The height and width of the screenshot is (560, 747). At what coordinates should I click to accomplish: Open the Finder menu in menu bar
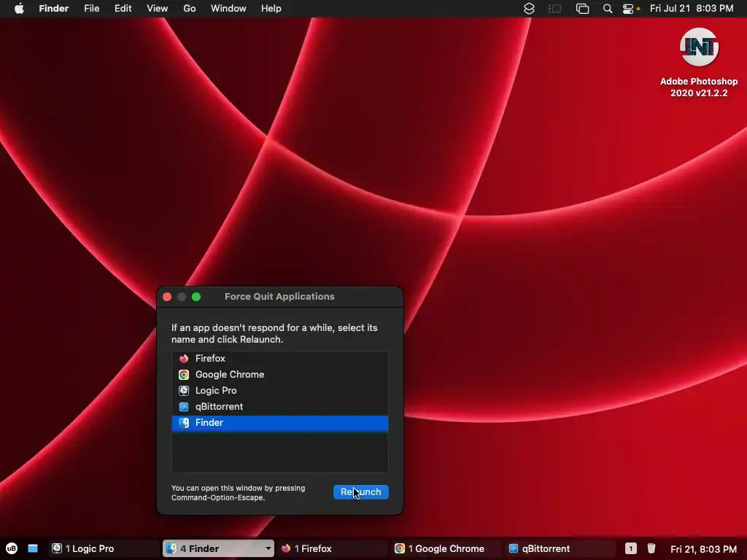tap(54, 9)
